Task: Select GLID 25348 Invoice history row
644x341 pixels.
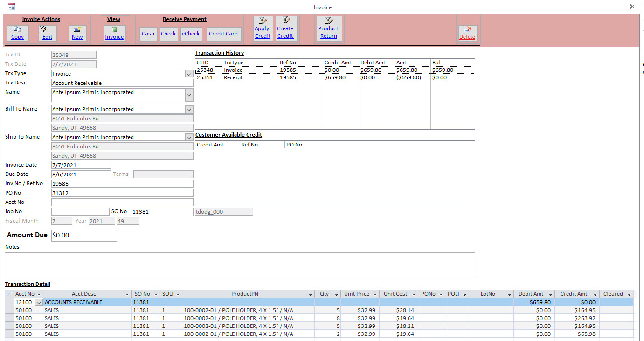Action: (335, 70)
